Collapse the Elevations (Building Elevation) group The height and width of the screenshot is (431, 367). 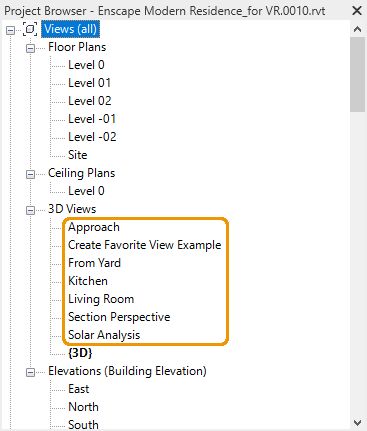(30, 372)
